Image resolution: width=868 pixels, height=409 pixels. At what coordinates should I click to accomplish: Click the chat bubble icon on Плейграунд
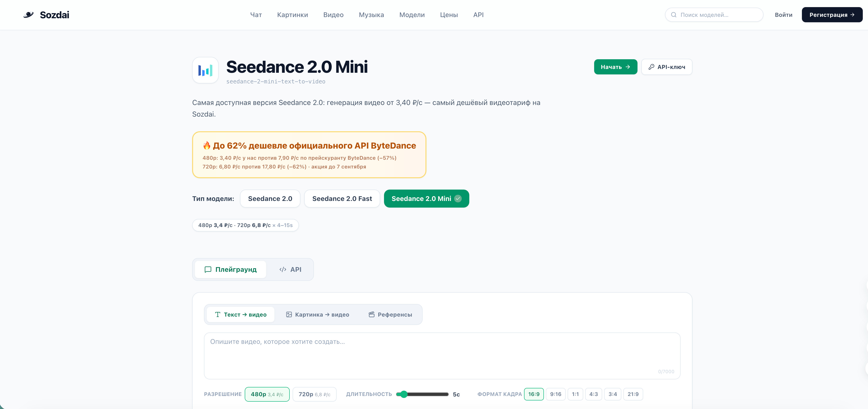(x=208, y=269)
